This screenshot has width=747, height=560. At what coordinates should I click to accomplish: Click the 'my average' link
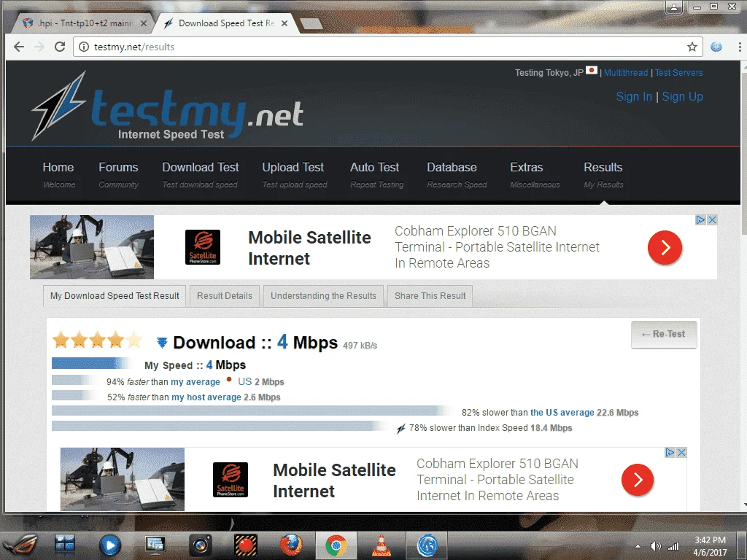(196, 382)
